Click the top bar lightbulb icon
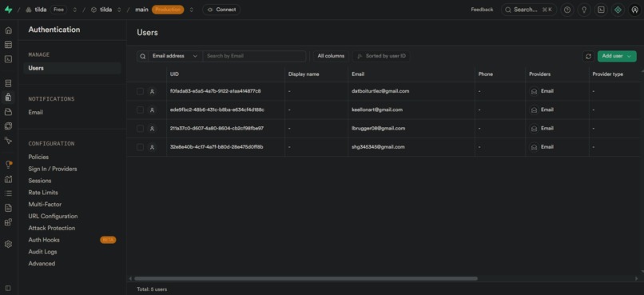644x295 pixels. [584, 10]
